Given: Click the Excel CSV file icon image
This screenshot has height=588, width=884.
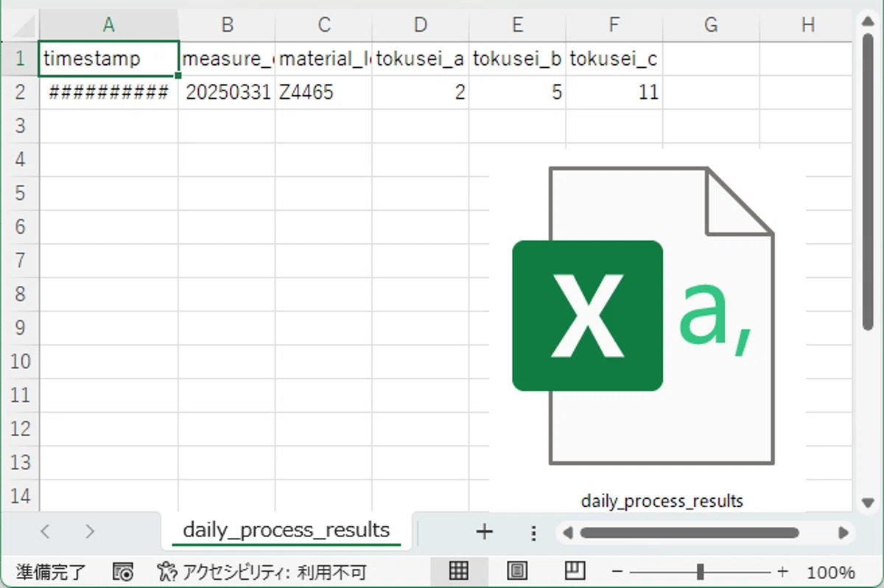Looking at the screenshot, I should pos(643,316).
